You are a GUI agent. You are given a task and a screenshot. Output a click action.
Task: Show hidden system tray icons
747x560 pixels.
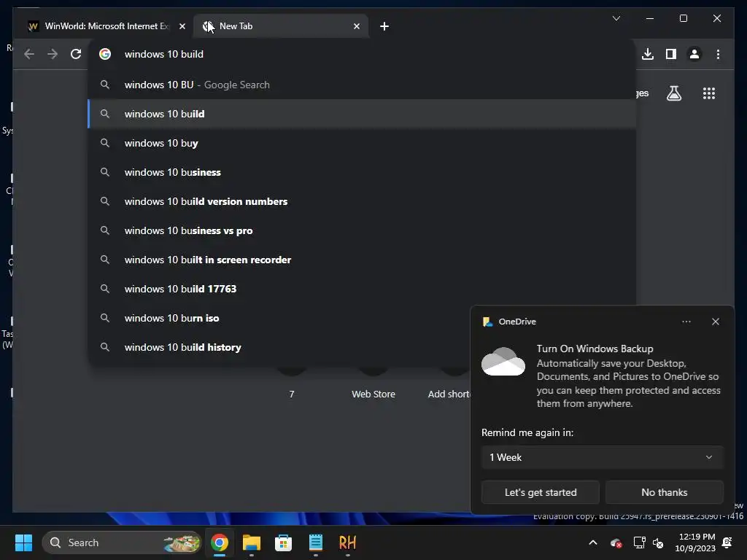593,542
